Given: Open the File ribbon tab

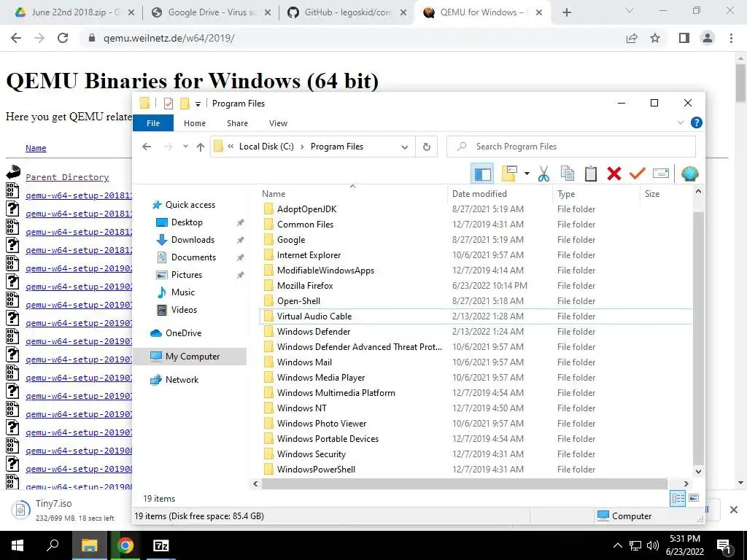Looking at the screenshot, I should pyautogui.click(x=153, y=123).
